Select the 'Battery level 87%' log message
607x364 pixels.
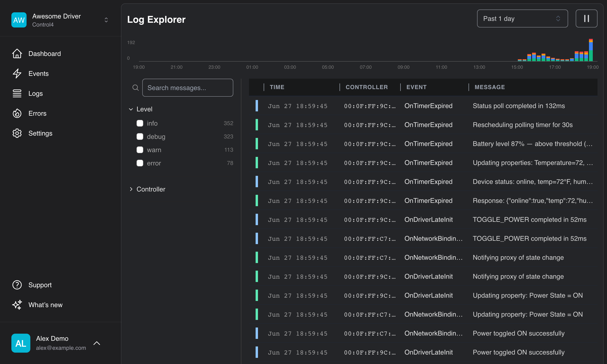tap(533, 144)
